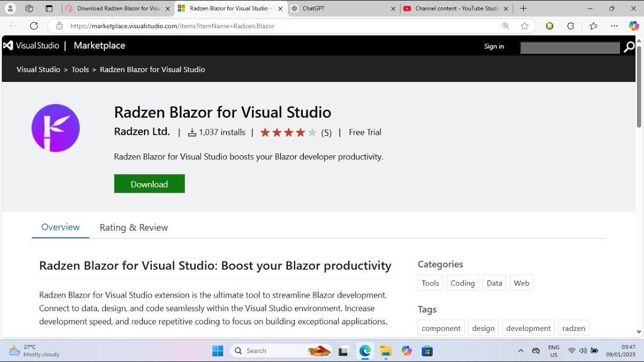644x362 pixels.
Task: Select the design tag
Action: pos(484,328)
